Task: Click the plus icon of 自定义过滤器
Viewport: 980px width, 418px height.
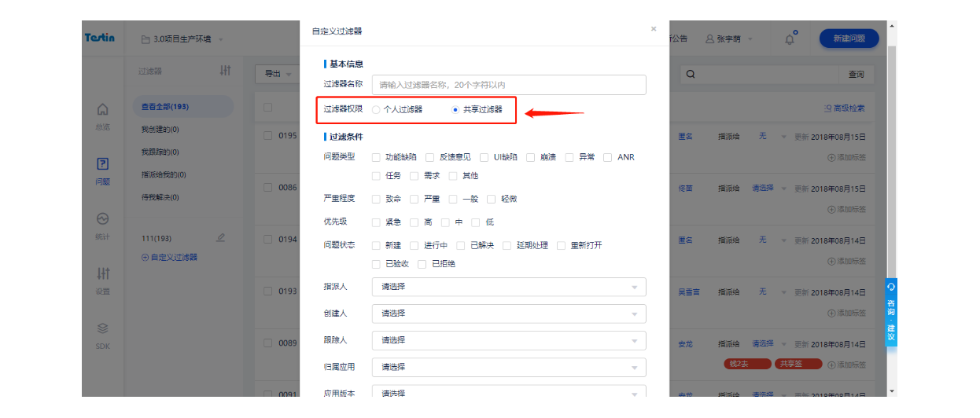Action: pos(145,257)
